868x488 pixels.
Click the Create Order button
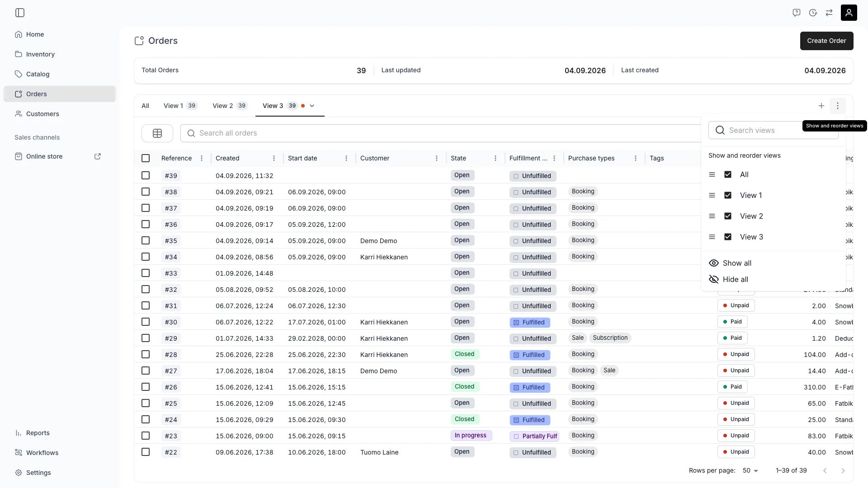[x=826, y=41]
